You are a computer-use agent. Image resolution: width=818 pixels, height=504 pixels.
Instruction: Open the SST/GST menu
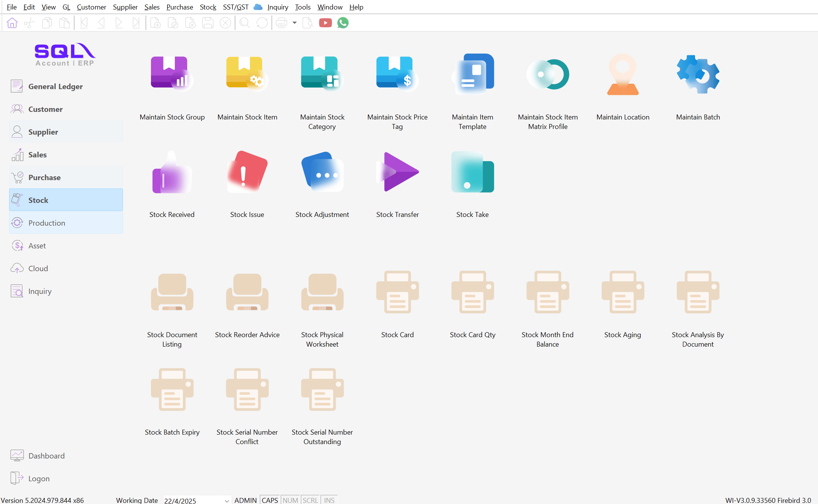click(x=236, y=7)
